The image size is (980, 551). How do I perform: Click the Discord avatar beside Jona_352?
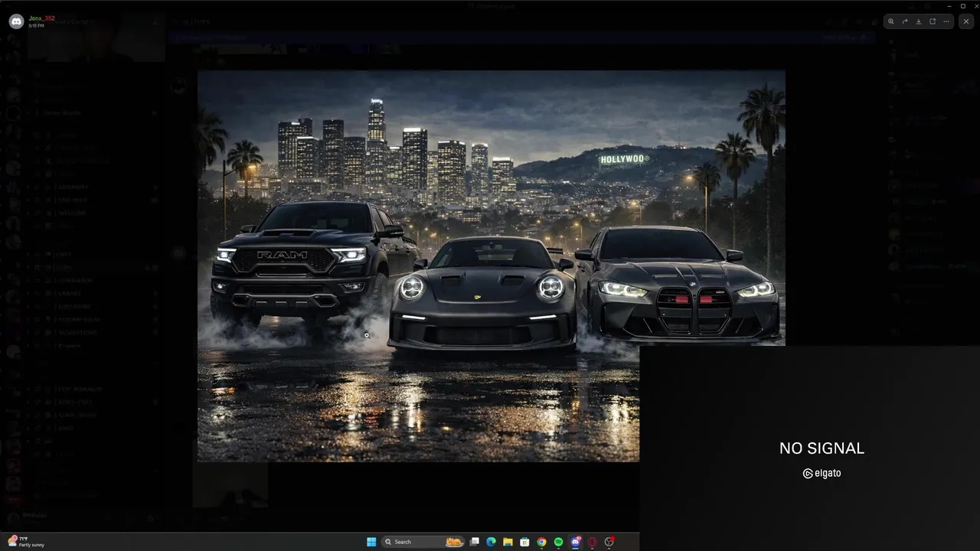click(x=15, y=21)
